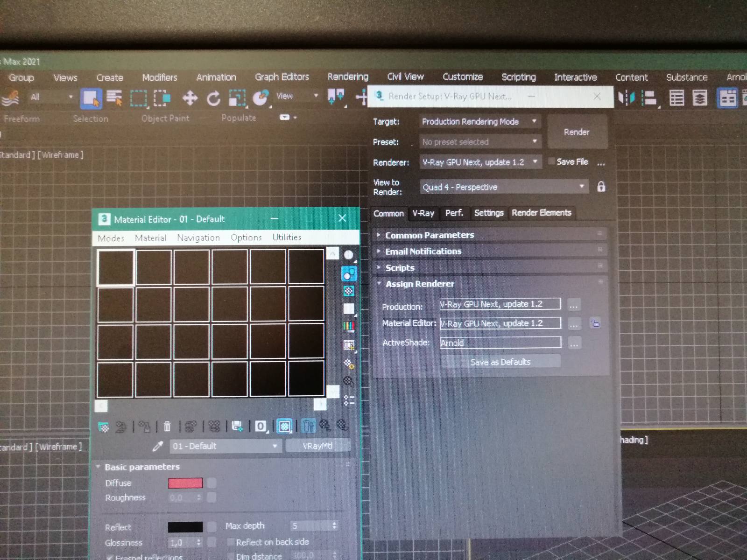The image size is (747, 560).
Task: Open View to Render dropdown
Action: pyautogui.click(x=503, y=187)
